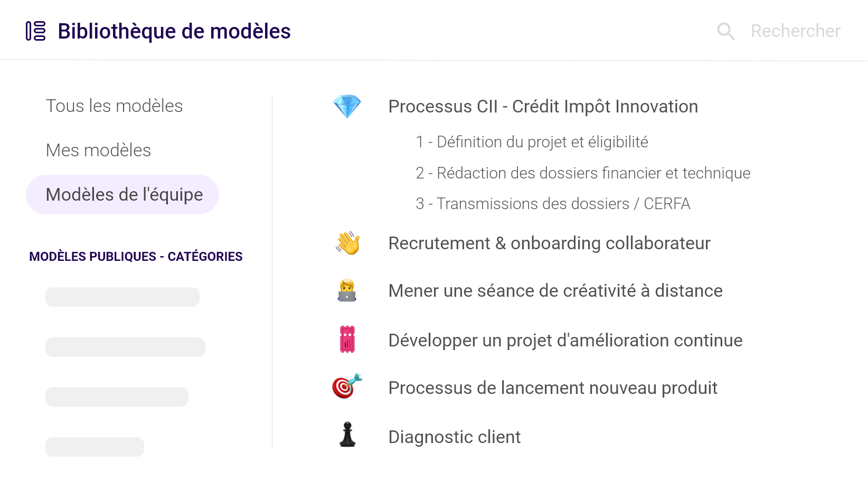Click the waving hand icon for Recrutement template

[347, 243]
